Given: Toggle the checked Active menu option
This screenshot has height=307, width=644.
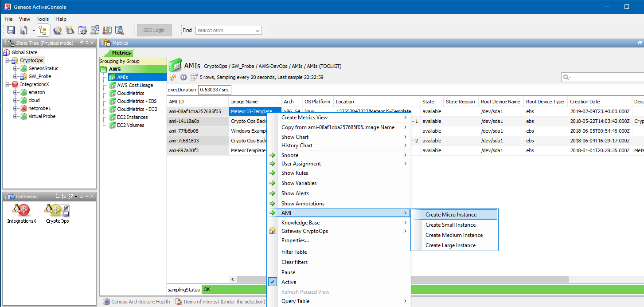Looking at the screenshot, I should point(289,282).
